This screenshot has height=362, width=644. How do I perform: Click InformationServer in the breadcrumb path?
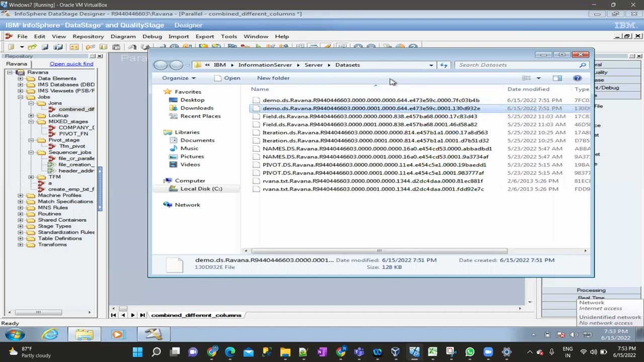[265, 65]
